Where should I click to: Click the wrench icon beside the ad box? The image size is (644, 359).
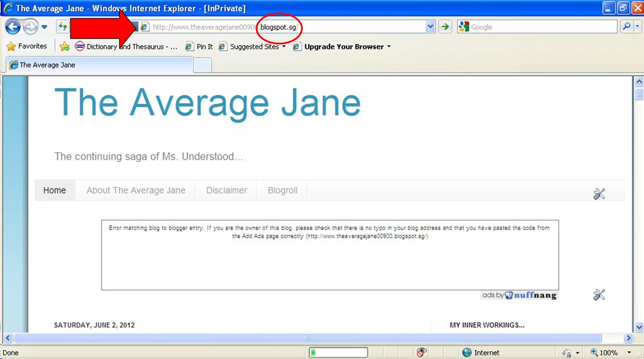[599, 295]
